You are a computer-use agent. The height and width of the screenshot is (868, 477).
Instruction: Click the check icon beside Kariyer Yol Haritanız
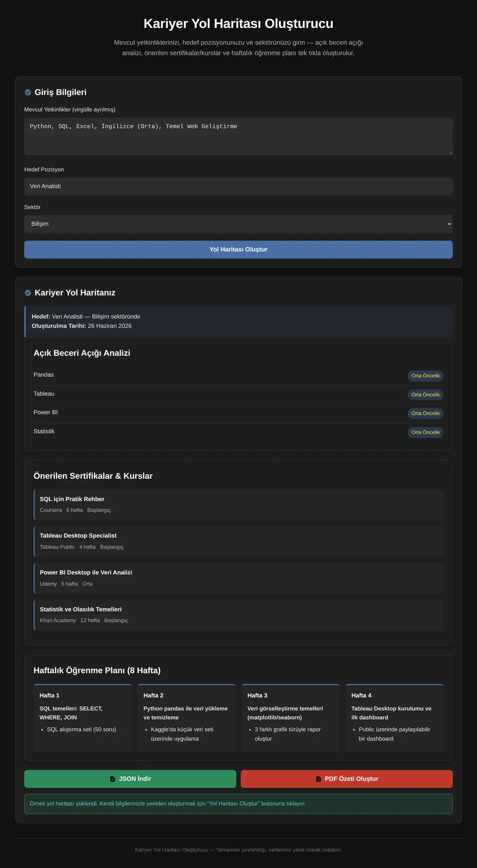[28, 293]
